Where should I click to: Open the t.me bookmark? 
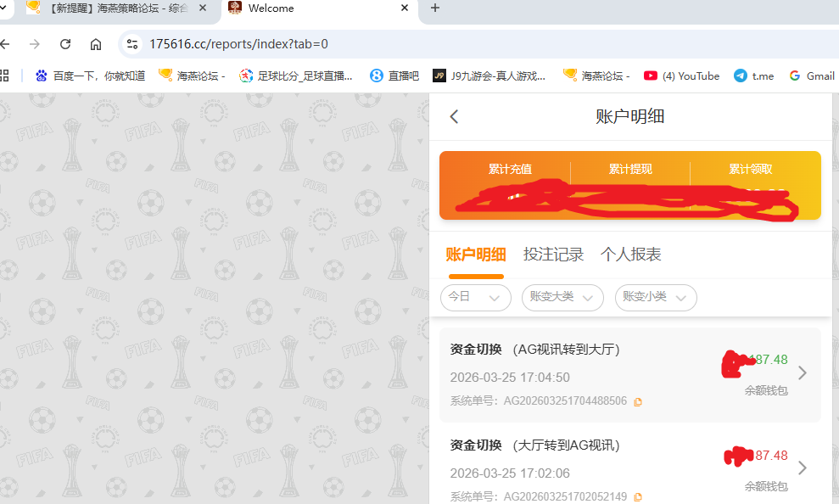click(x=753, y=76)
